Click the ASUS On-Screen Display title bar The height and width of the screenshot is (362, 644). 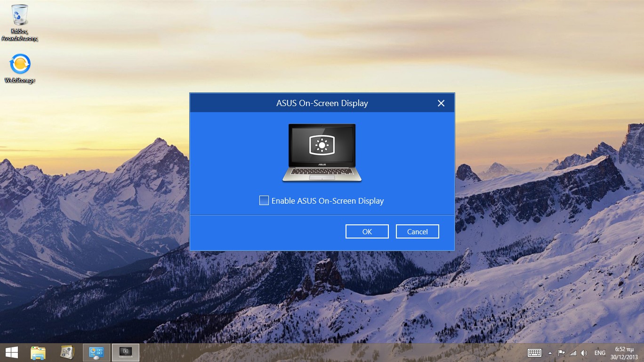tap(322, 103)
